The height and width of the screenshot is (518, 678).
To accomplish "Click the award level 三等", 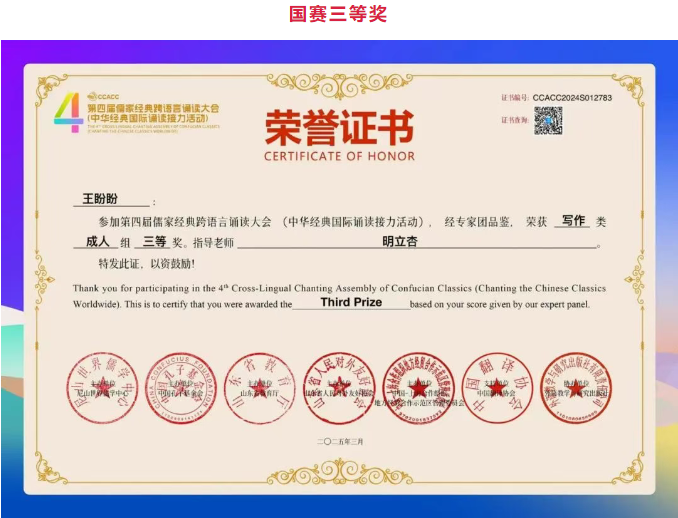I will pyautogui.click(x=154, y=241).
